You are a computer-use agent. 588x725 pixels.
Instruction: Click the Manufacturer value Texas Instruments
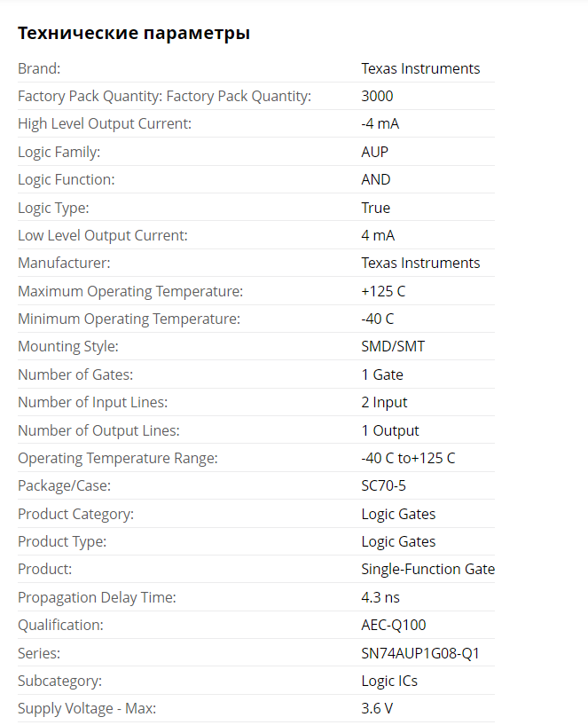[x=420, y=263]
